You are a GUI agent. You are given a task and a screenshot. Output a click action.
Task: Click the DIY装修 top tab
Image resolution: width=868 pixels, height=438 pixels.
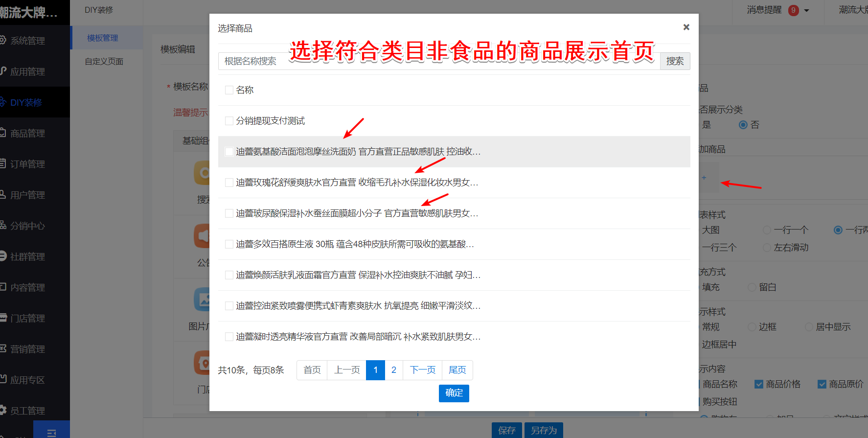(99, 10)
